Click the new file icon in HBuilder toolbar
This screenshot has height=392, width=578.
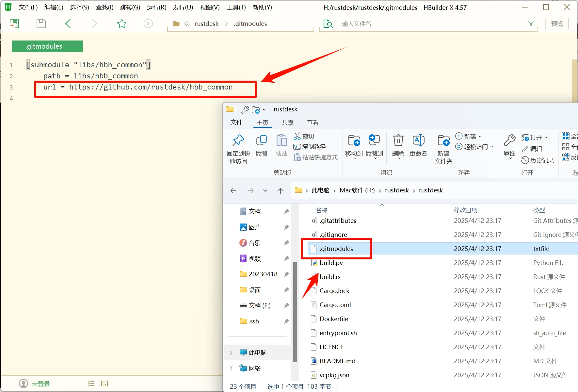point(14,24)
